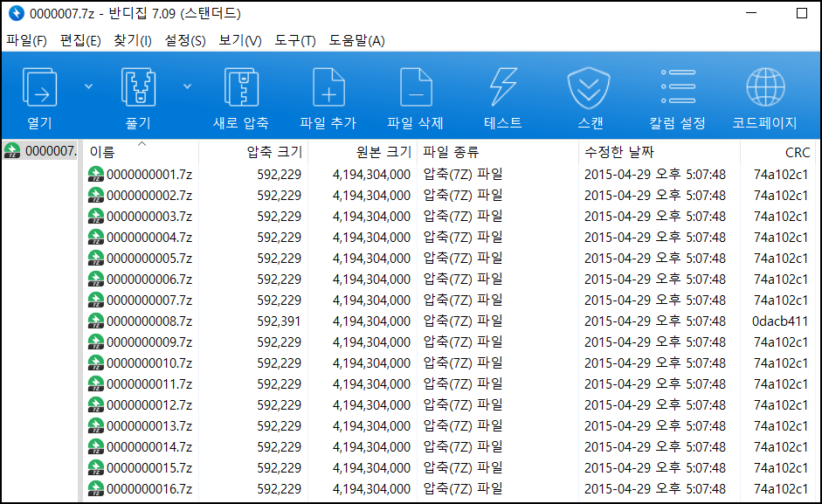
Task: Open the 도구(T) menu
Action: (295, 40)
